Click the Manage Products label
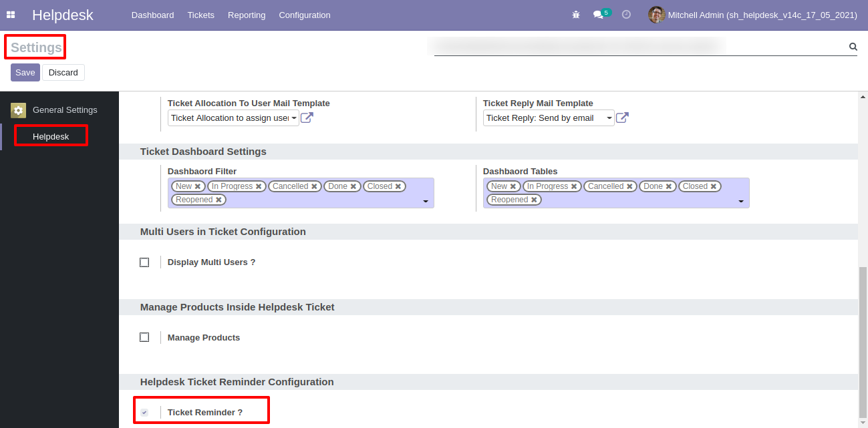The height and width of the screenshot is (428, 868). pyautogui.click(x=204, y=338)
